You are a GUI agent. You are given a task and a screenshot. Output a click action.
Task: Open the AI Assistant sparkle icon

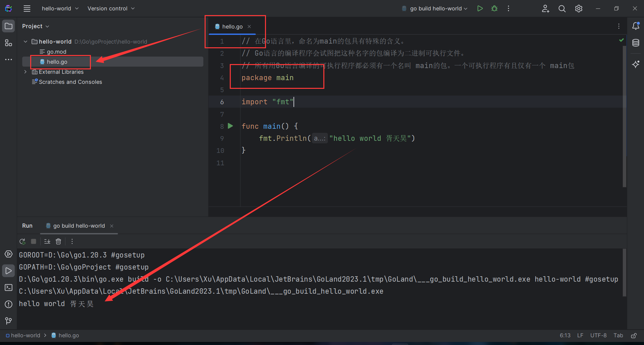click(x=636, y=64)
